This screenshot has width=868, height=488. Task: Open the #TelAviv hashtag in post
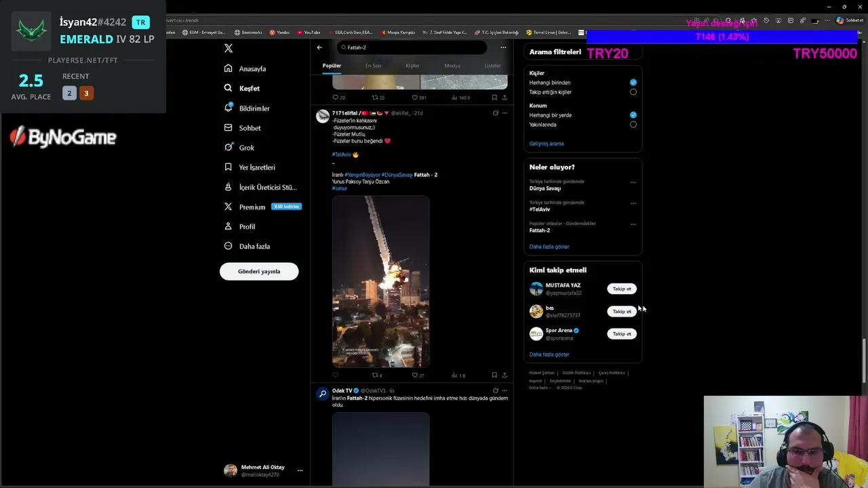click(342, 155)
